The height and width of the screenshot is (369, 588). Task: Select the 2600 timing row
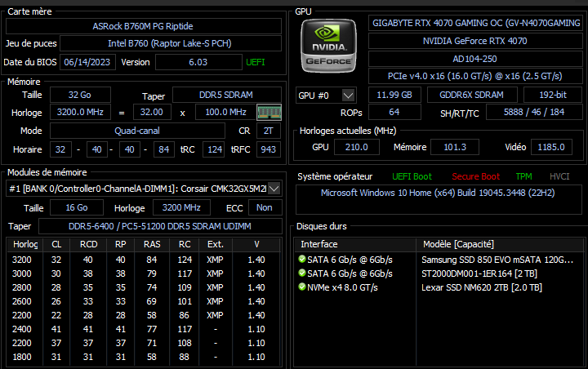coord(144,301)
